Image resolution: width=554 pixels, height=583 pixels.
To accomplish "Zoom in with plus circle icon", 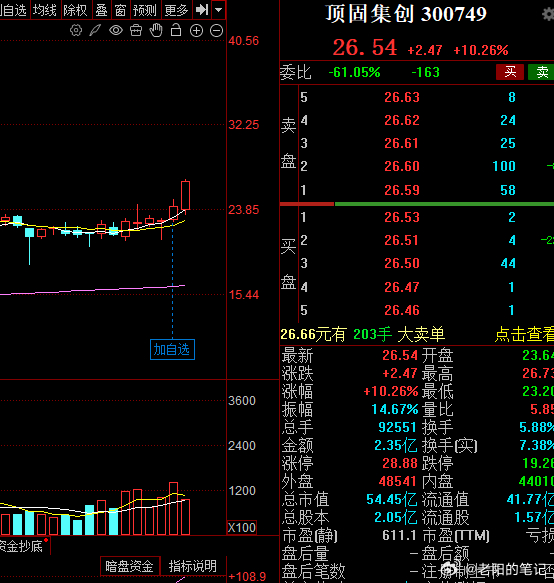I will coord(196,30).
